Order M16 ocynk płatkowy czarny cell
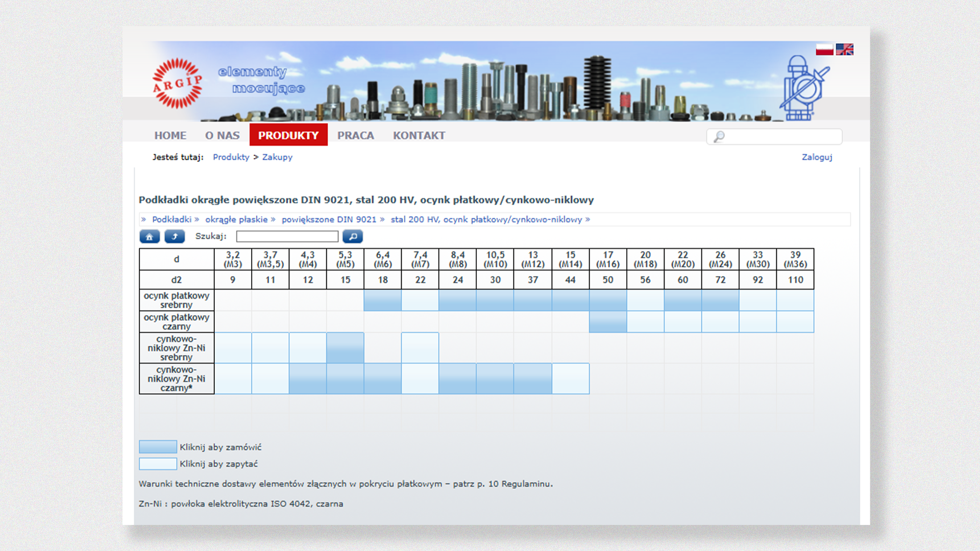The image size is (980, 551). (x=608, y=322)
